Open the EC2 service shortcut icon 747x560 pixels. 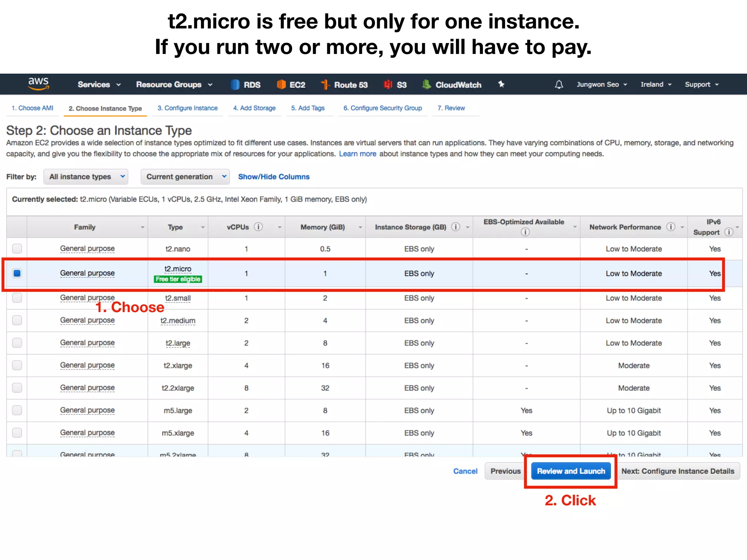click(x=281, y=85)
